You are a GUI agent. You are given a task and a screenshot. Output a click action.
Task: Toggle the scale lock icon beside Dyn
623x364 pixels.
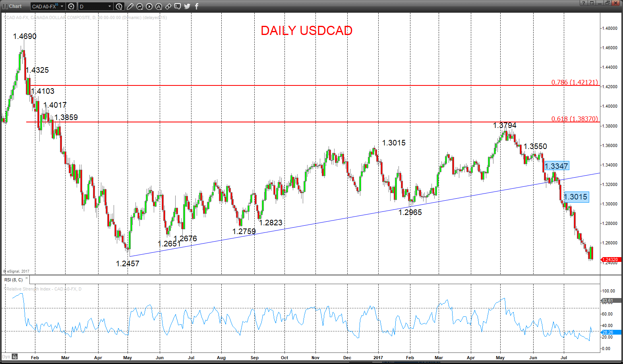point(15,356)
